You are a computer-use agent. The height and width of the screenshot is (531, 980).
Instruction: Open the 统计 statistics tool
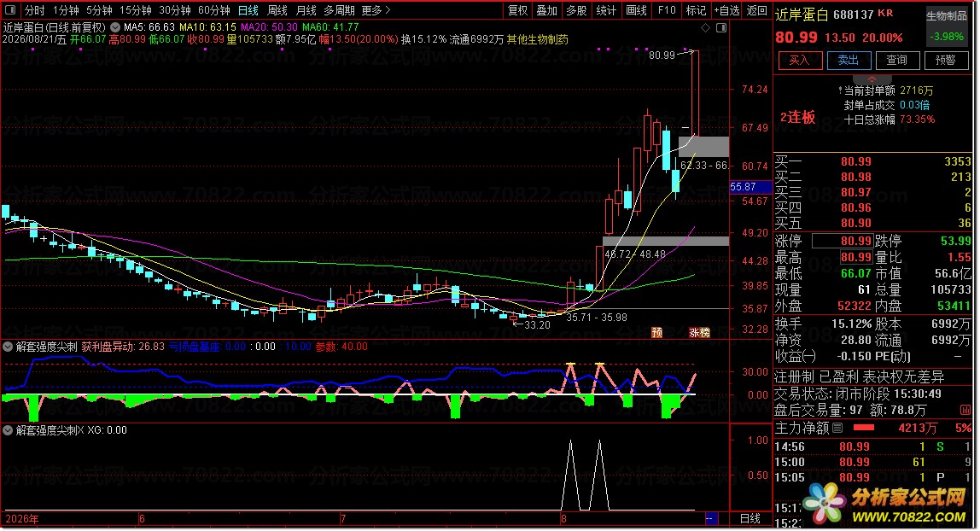(x=605, y=10)
